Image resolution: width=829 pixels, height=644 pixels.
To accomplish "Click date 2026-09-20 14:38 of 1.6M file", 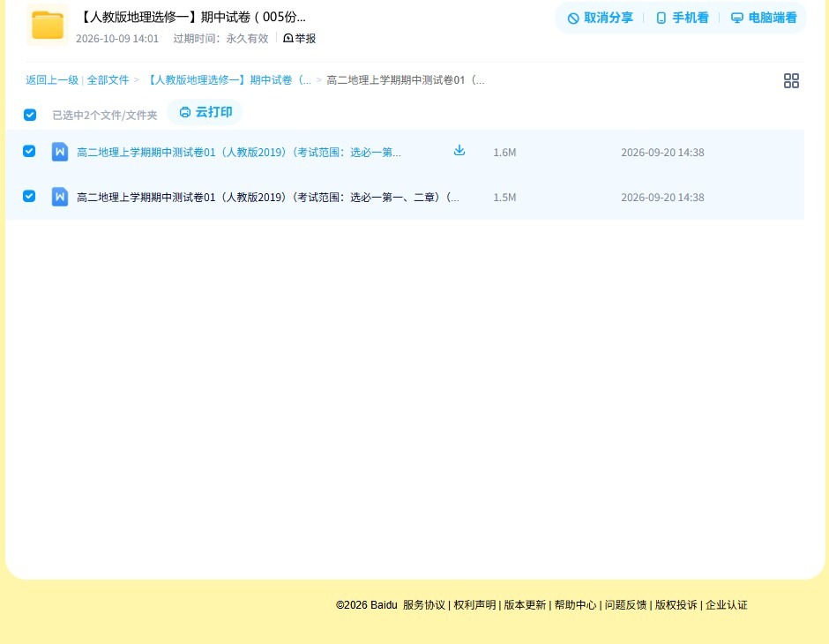I will coord(662,153).
